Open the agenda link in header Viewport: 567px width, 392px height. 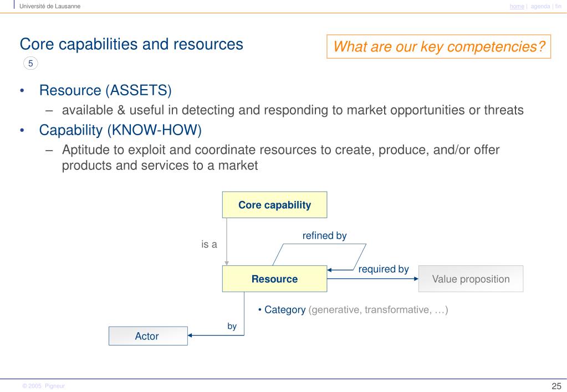click(540, 6)
